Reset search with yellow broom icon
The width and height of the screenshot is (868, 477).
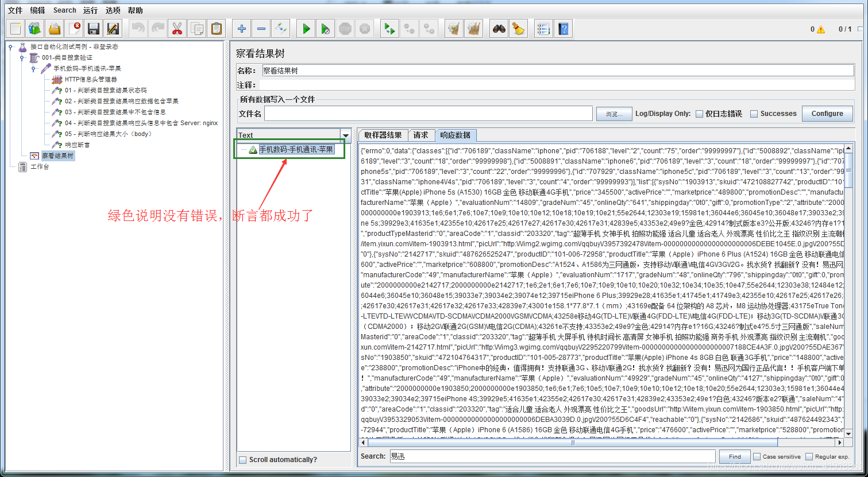(x=519, y=28)
